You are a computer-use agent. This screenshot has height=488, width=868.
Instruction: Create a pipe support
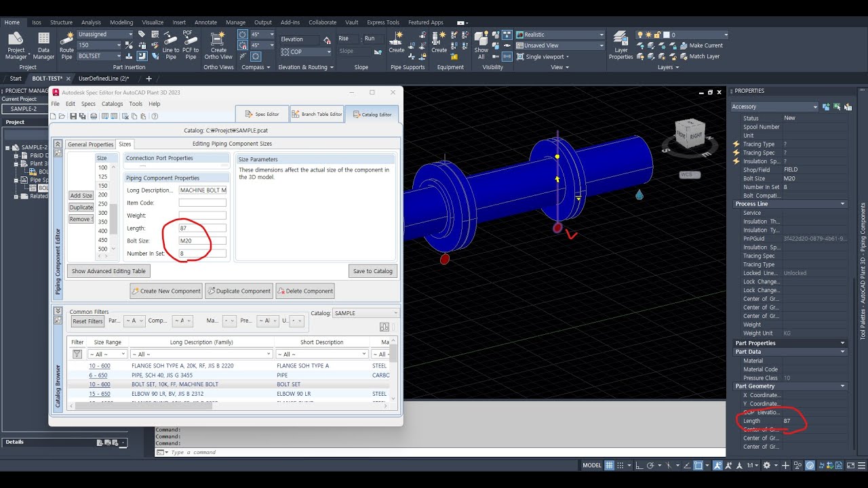pos(397,42)
